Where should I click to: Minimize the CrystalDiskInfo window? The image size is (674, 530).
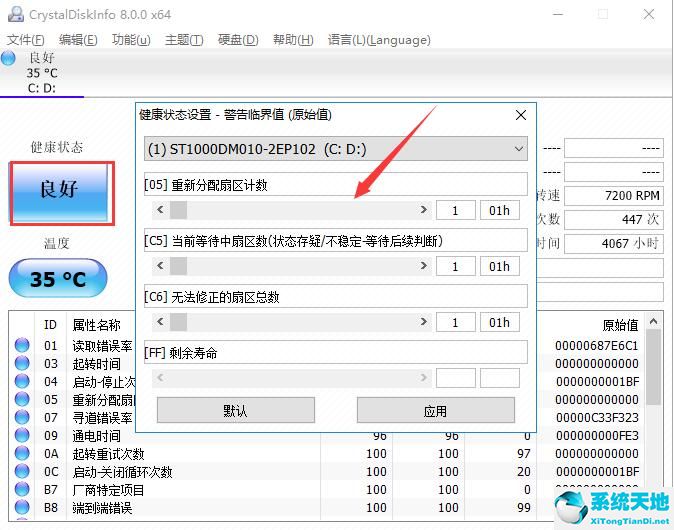558,14
